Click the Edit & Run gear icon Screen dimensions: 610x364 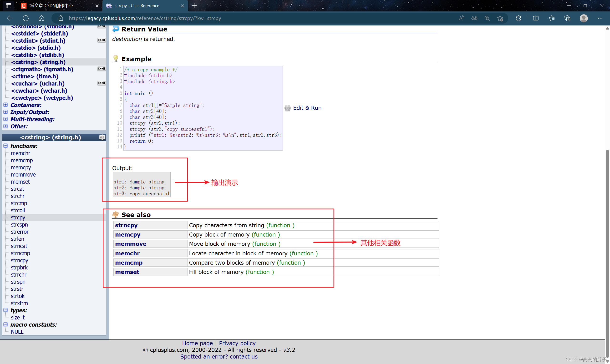[x=287, y=108]
